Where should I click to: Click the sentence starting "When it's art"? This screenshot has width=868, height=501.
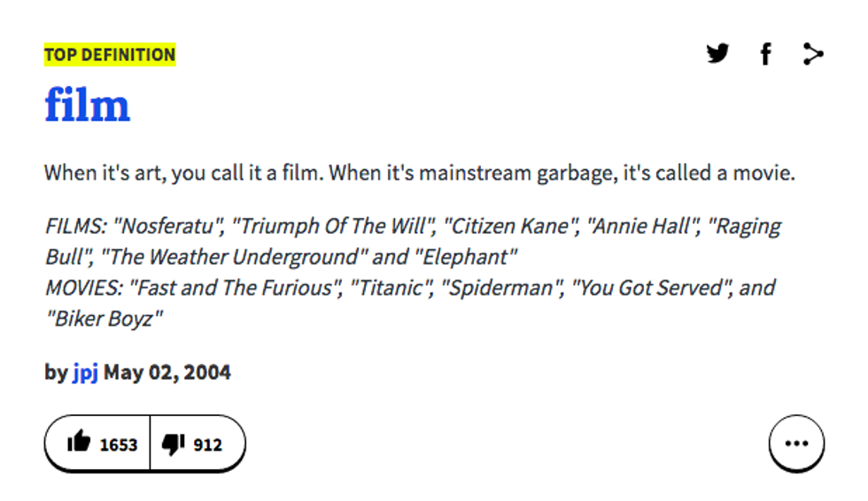420,172
